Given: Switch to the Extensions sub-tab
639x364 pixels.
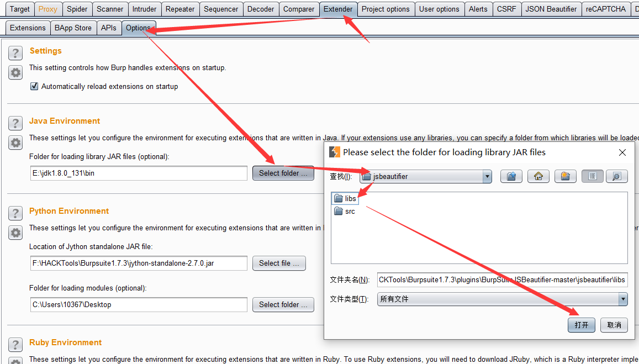Looking at the screenshot, I should (x=28, y=28).
